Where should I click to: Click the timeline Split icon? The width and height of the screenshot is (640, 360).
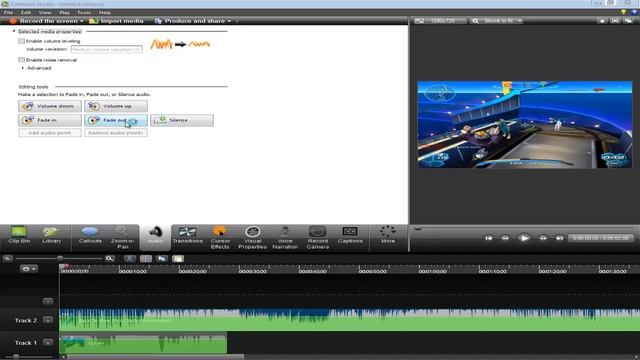pos(146,258)
